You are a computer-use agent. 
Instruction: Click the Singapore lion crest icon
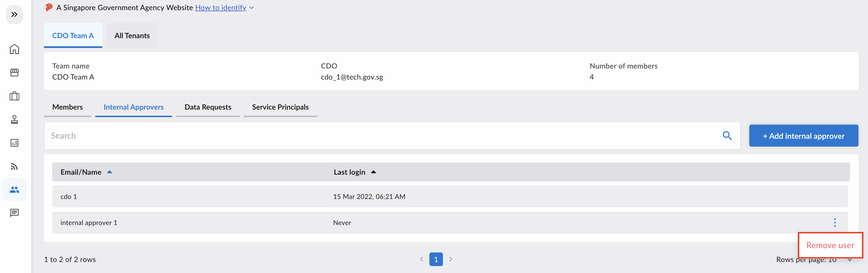pyautogui.click(x=49, y=8)
